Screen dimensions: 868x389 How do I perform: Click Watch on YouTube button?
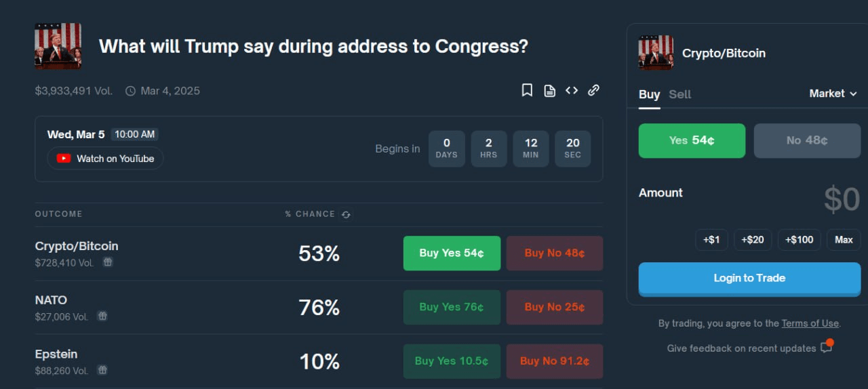106,159
